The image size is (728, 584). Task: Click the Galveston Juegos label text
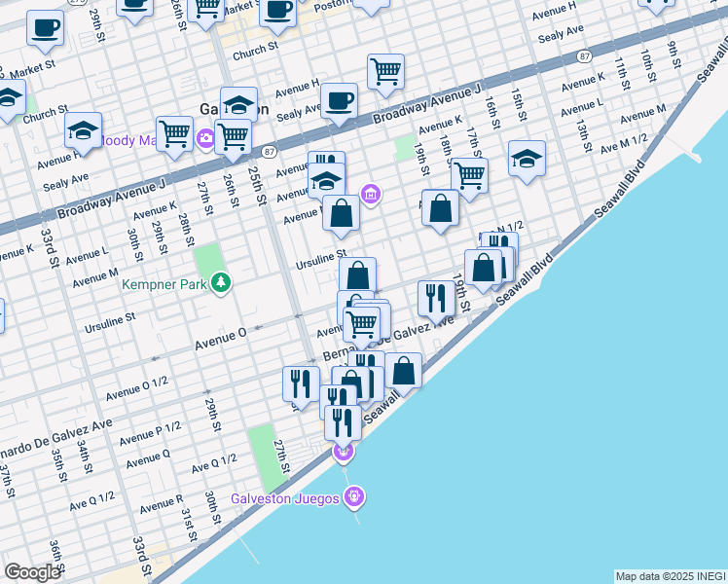tap(285, 498)
